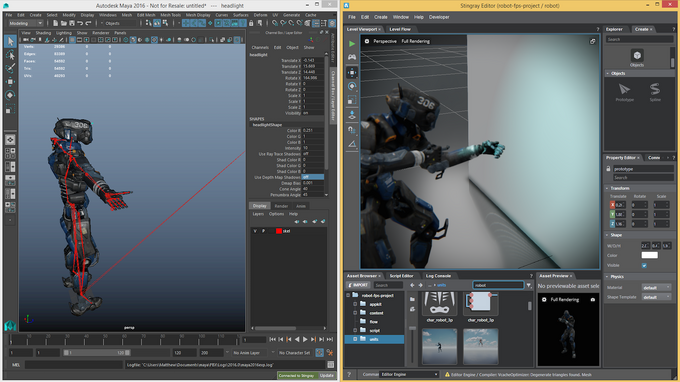Click the asset filter funnel icon
Image resolution: width=680 pixels, height=382 pixels.
(x=529, y=285)
